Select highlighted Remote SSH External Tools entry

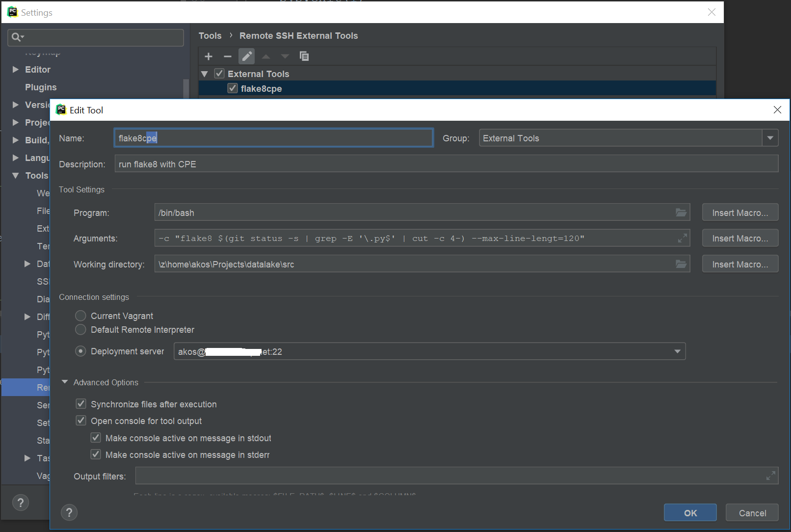point(26,387)
